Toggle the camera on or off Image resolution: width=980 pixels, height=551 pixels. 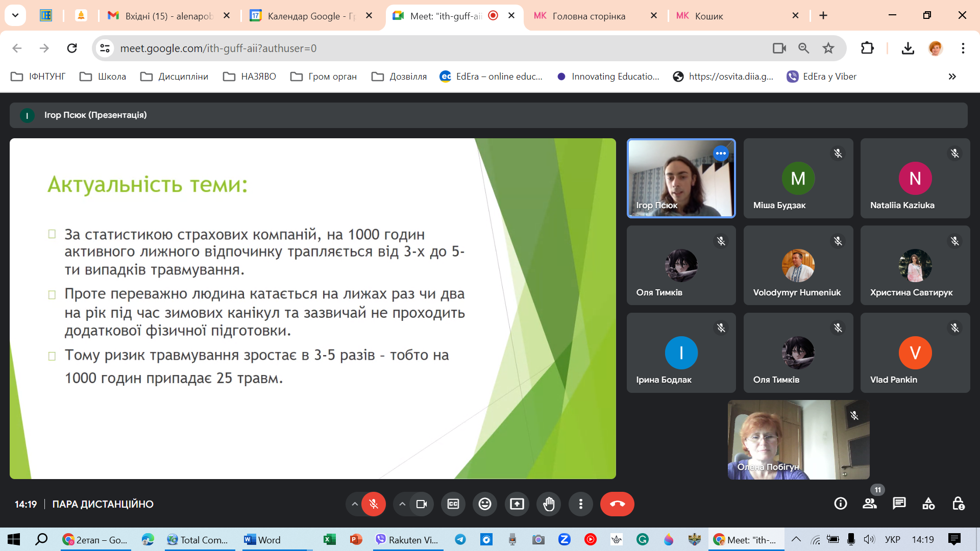[422, 504]
